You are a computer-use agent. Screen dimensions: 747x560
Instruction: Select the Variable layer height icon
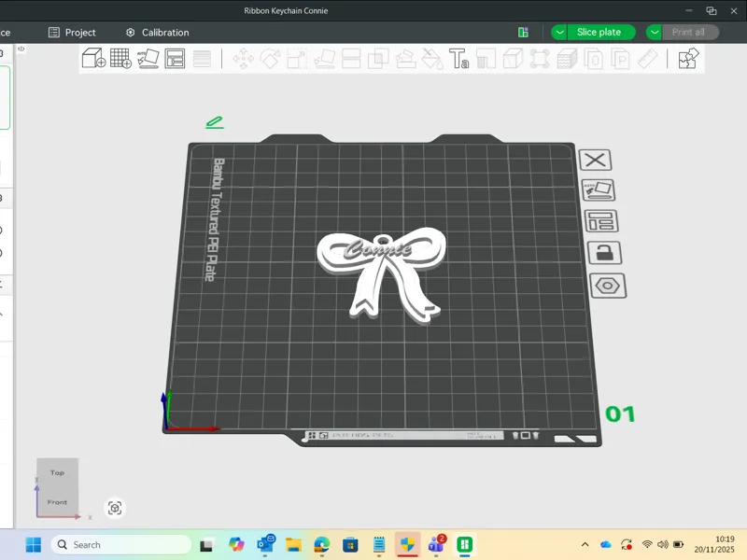coord(202,59)
